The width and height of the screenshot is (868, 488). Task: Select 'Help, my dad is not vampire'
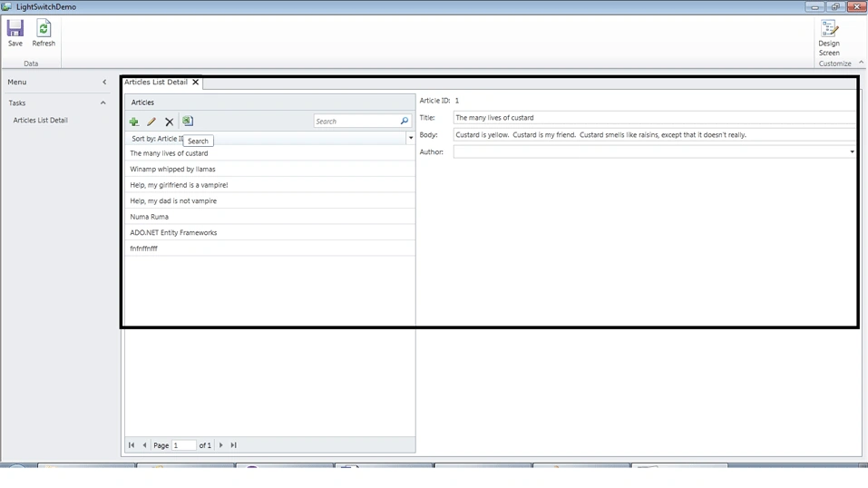point(269,201)
